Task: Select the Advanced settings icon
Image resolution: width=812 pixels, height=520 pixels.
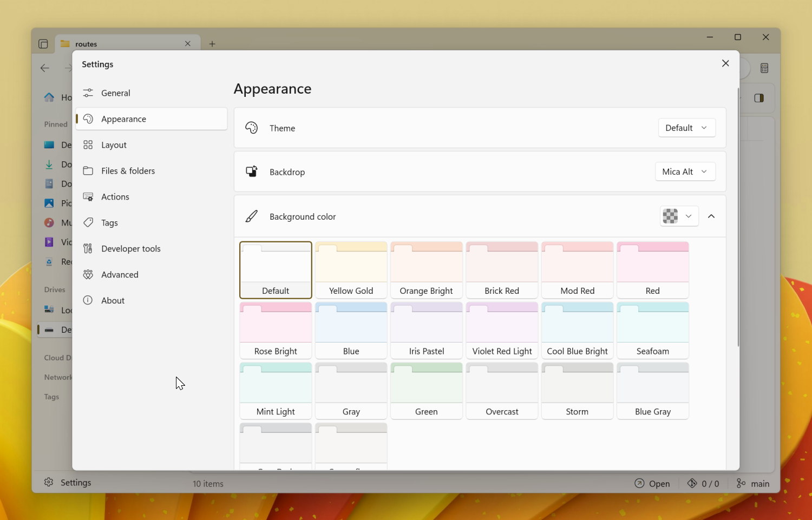Action: (x=88, y=274)
